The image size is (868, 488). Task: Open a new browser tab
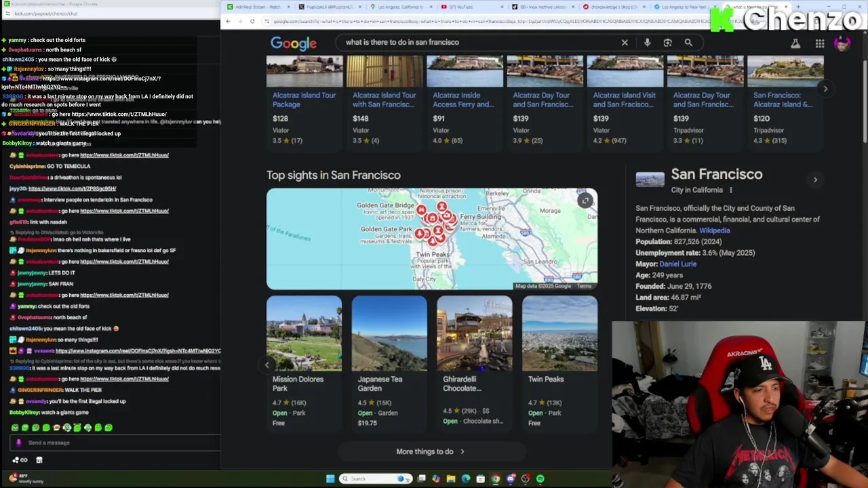point(797,7)
